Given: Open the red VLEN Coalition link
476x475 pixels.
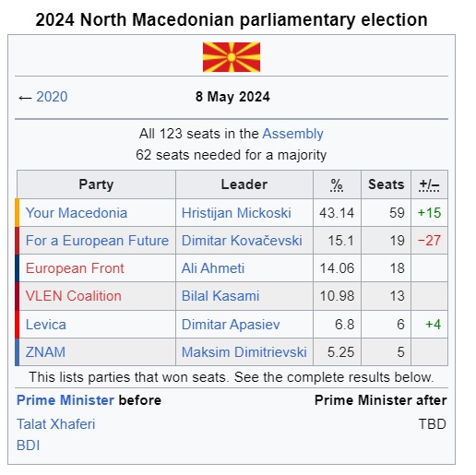Looking at the screenshot, I should [x=74, y=296].
